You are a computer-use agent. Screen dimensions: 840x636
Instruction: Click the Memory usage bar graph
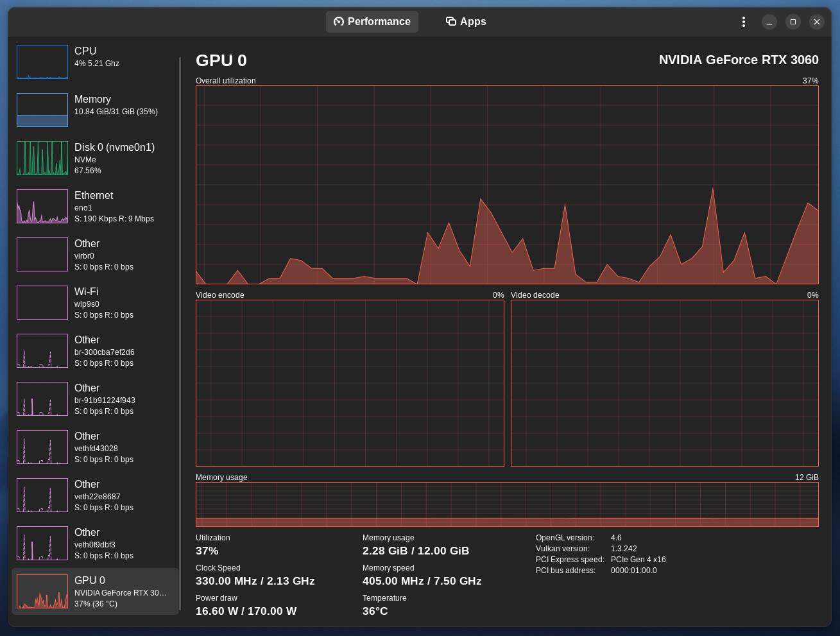(x=507, y=504)
